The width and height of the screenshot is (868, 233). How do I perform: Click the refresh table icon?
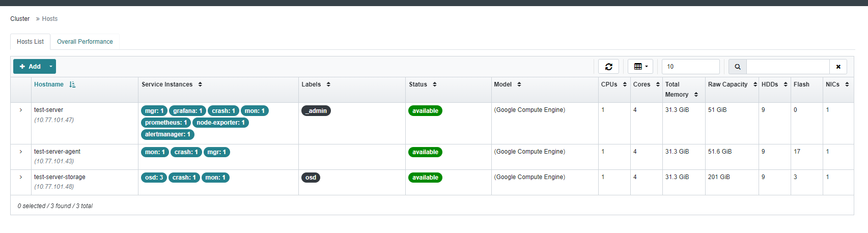pos(608,67)
